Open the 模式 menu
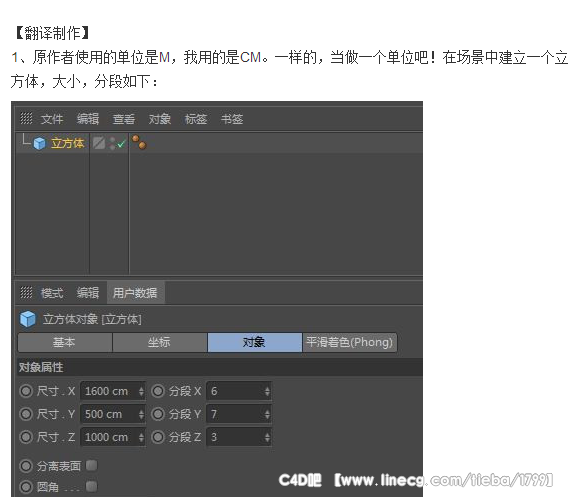579x497 pixels. [52, 293]
